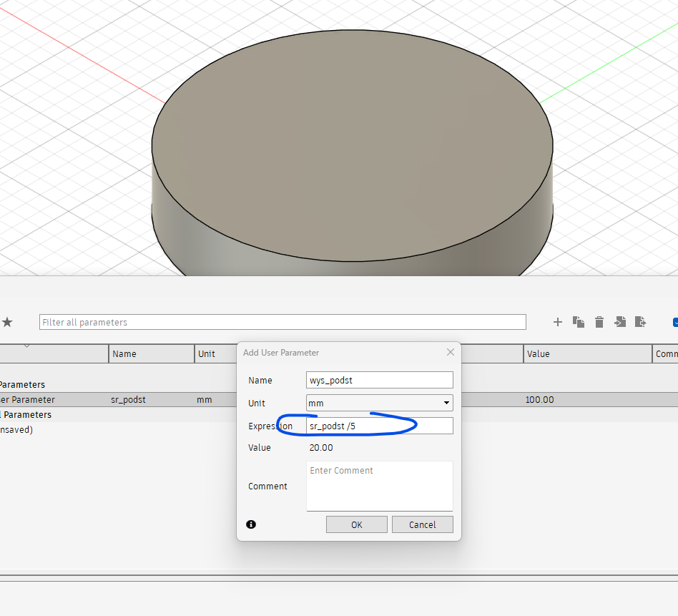Image resolution: width=678 pixels, height=616 pixels.
Task: Click the trash icon to delete parameter
Action: 599,322
